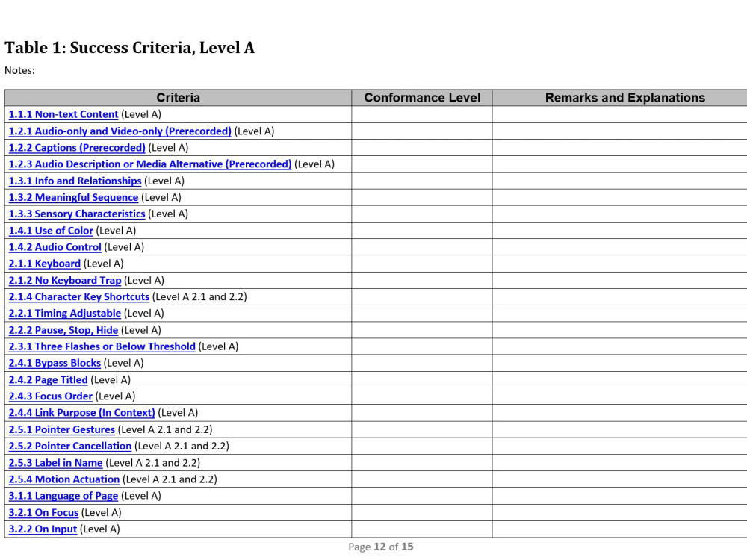Click Remarks cell for 3.1.1 Language of Page

pyautogui.click(x=620, y=496)
